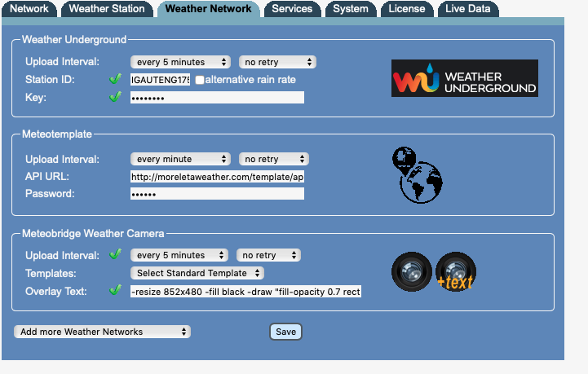Image resolution: width=588 pixels, height=374 pixels.
Task: Focus the Weather Underground Station ID field
Action: click(x=161, y=80)
